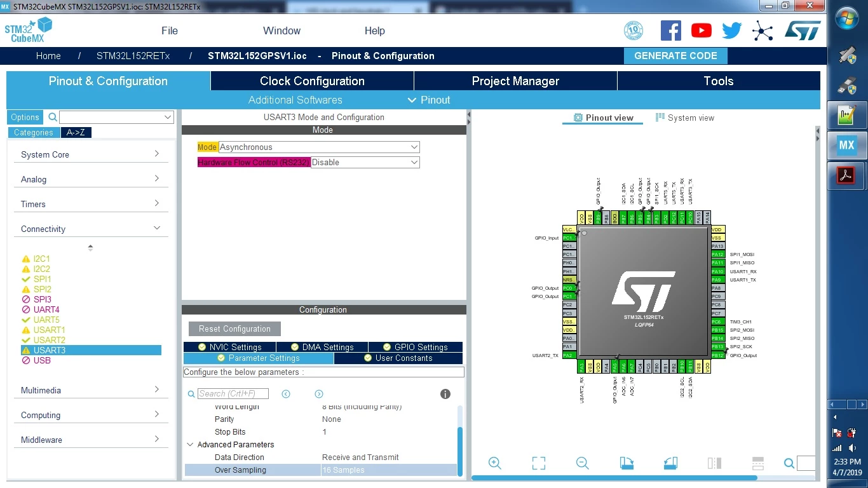Show the parameter info icon
The height and width of the screenshot is (488, 868).
[x=445, y=394]
